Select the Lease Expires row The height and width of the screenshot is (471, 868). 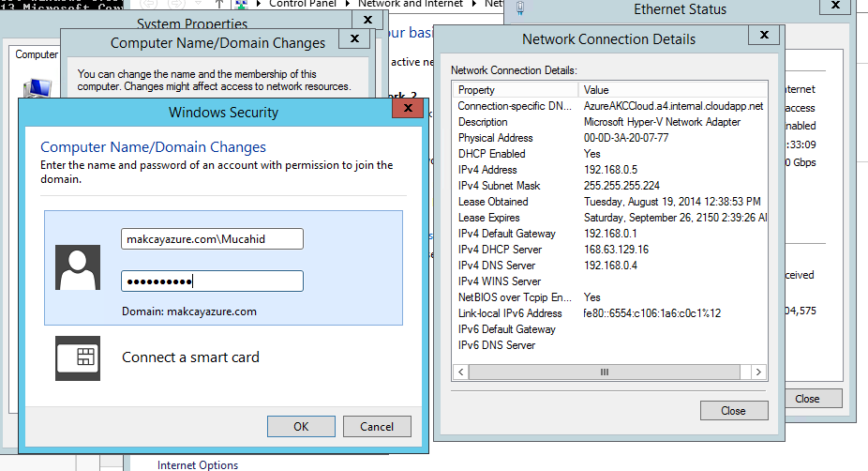click(x=610, y=218)
